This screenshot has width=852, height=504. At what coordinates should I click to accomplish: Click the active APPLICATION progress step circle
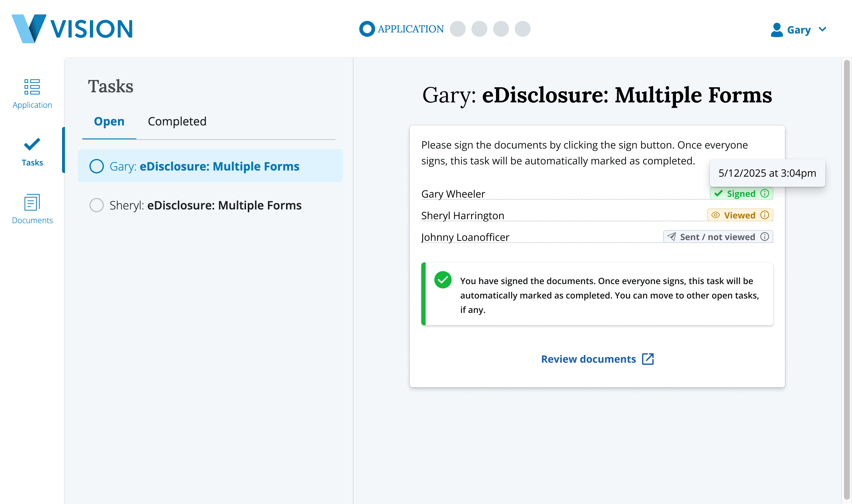tap(367, 29)
